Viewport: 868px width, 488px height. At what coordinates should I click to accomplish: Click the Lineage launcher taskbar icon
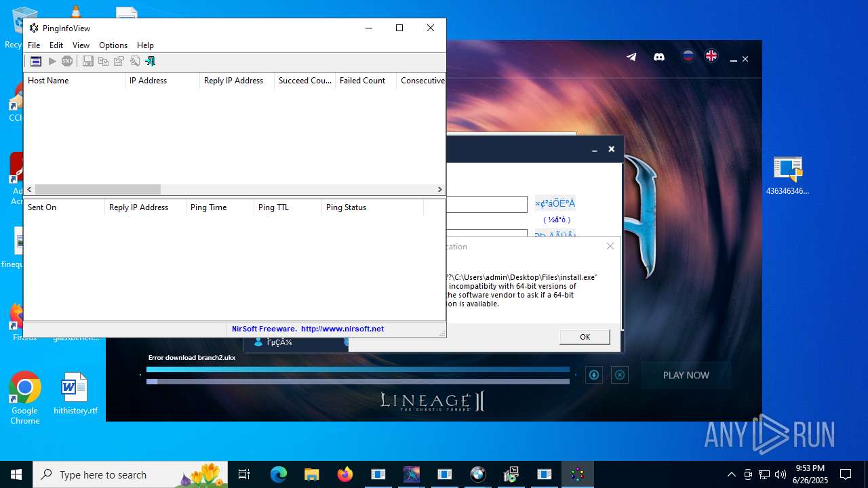[412, 474]
